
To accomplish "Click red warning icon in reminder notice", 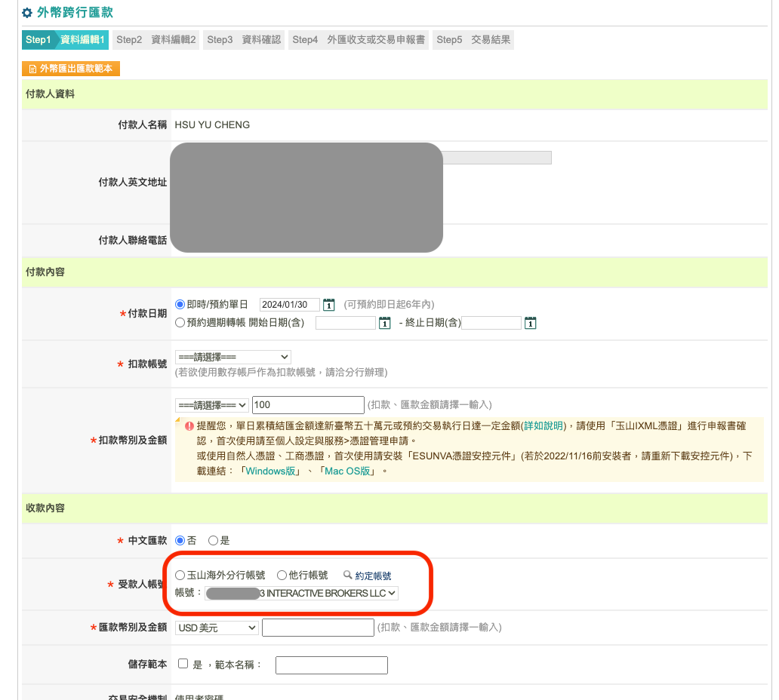I will click(x=189, y=426).
